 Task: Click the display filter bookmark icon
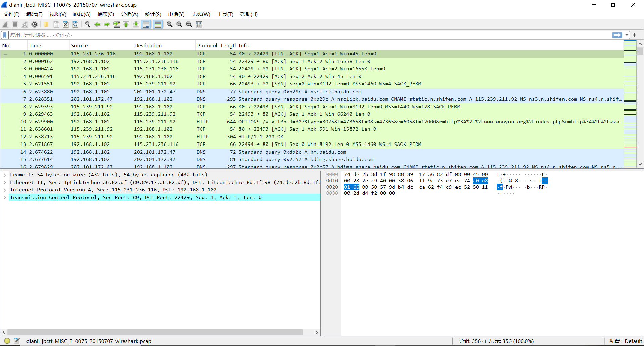pos(5,35)
